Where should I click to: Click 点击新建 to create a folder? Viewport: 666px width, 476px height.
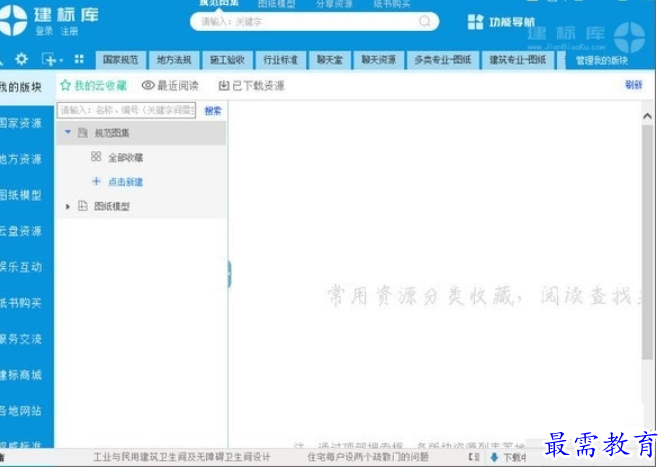click(125, 182)
